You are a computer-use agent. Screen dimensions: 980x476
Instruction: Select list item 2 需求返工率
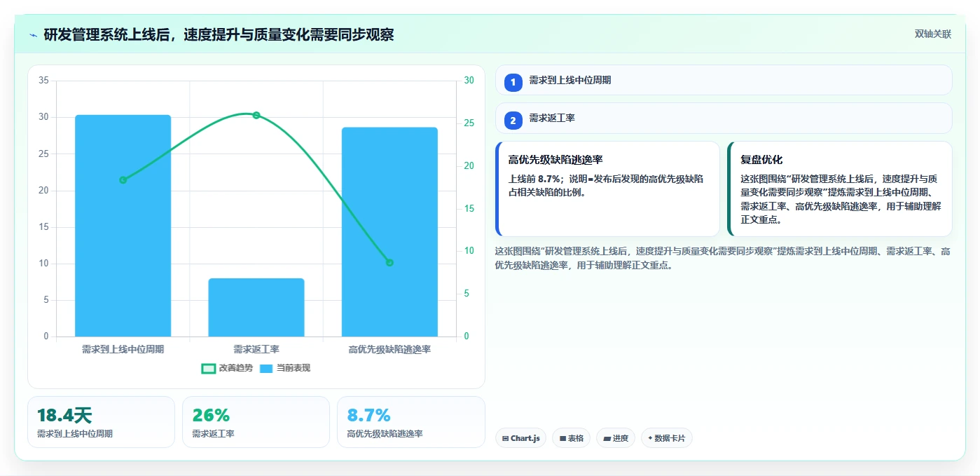[x=724, y=118]
